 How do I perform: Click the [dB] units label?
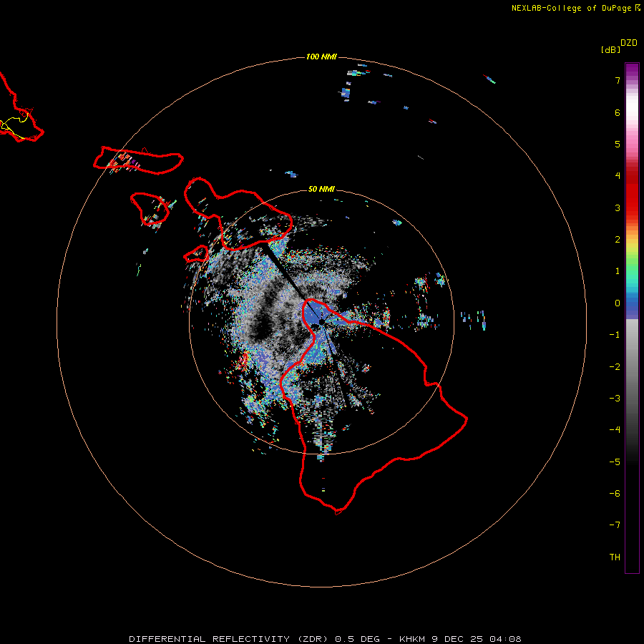[x=611, y=49]
